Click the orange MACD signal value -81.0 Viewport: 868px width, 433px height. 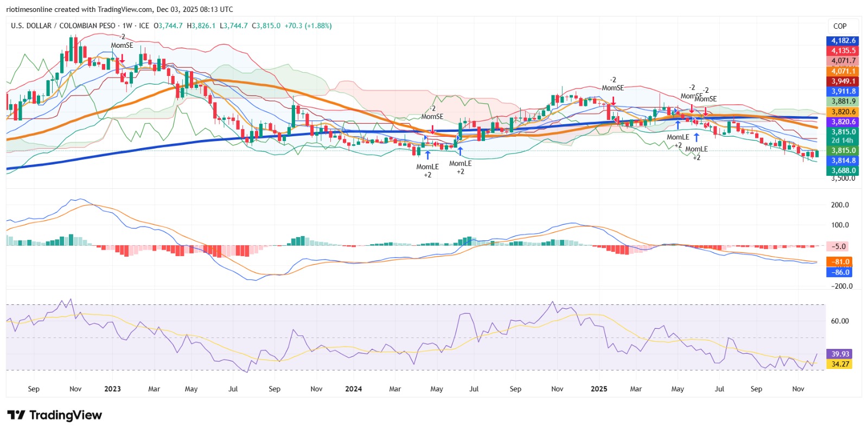click(x=839, y=262)
